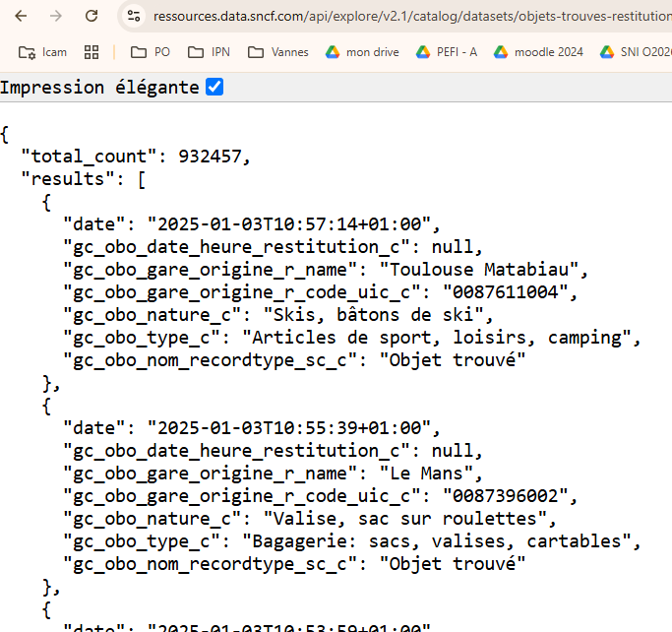Go forward to the next page
The width and height of the screenshot is (672, 632).
pyautogui.click(x=56, y=17)
